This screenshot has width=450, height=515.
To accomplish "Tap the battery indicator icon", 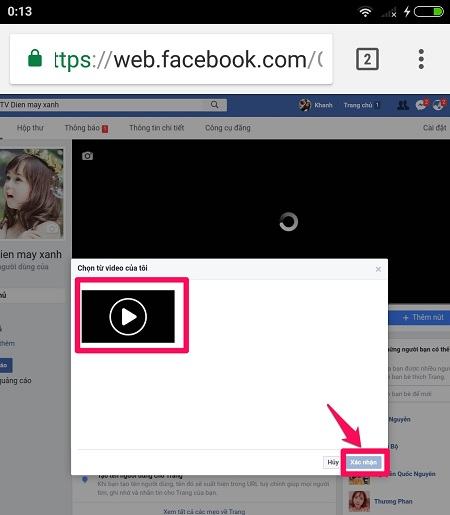I will [429, 12].
